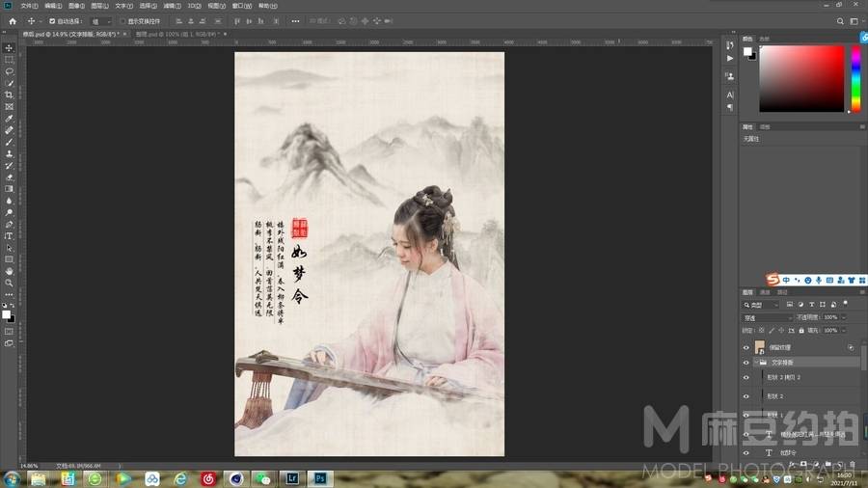This screenshot has width=868, height=488.
Task: Select the Rectangle shape tool
Action: point(9,259)
